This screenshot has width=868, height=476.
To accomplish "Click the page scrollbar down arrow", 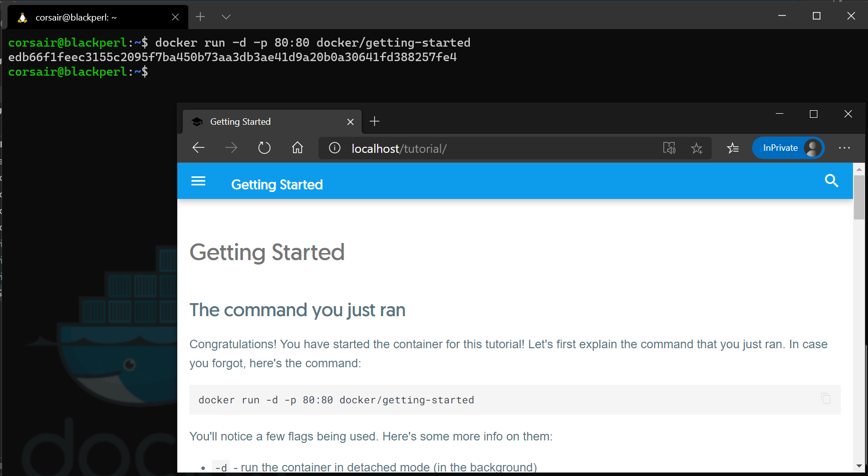I will point(859,466).
